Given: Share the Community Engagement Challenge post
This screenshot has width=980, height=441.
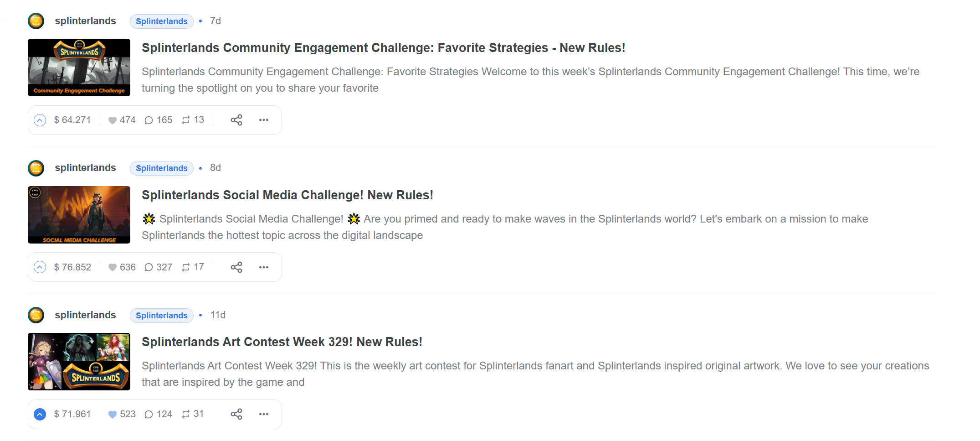Looking at the screenshot, I should pos(236,120).
